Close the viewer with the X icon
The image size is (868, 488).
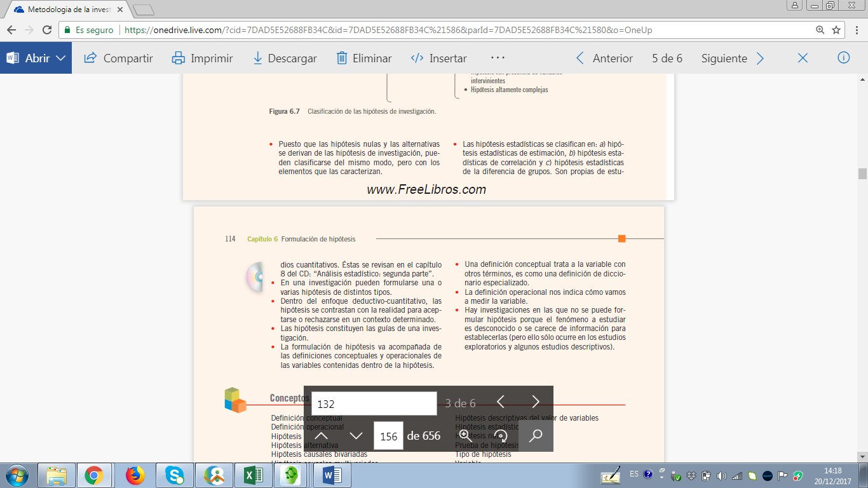[x=803, y=58]
